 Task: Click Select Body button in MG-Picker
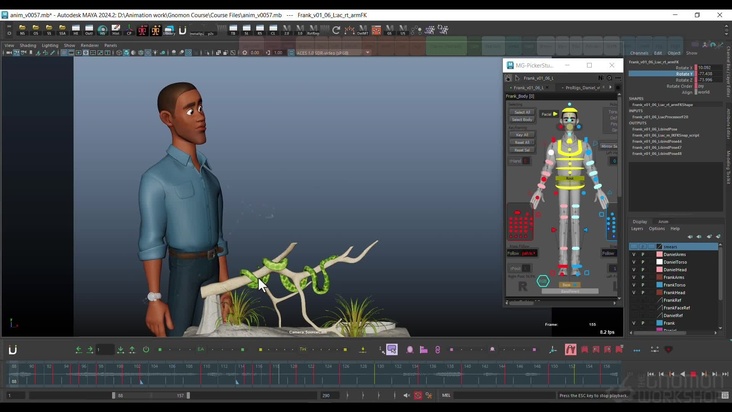(522, 119)
